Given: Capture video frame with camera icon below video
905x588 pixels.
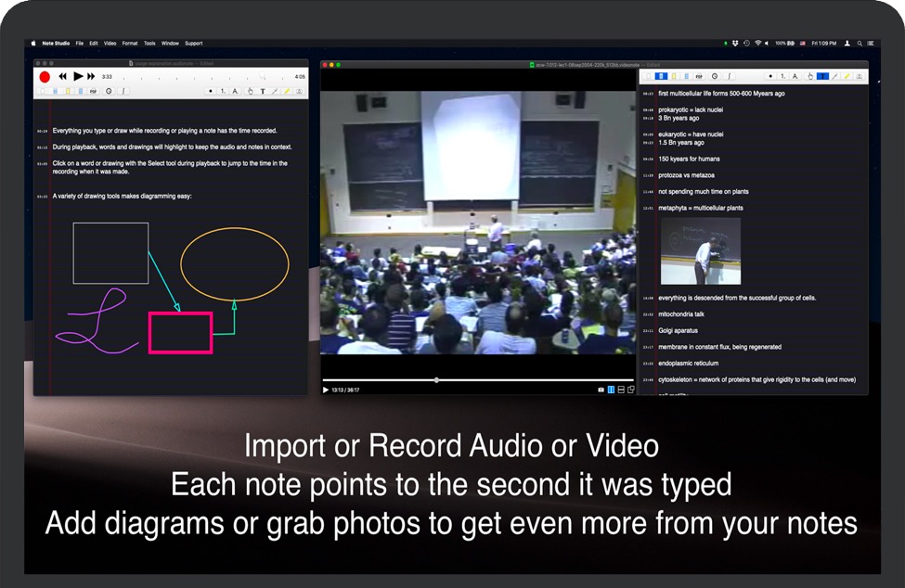Looking at the screenshot, I should [x=601, y=390].
